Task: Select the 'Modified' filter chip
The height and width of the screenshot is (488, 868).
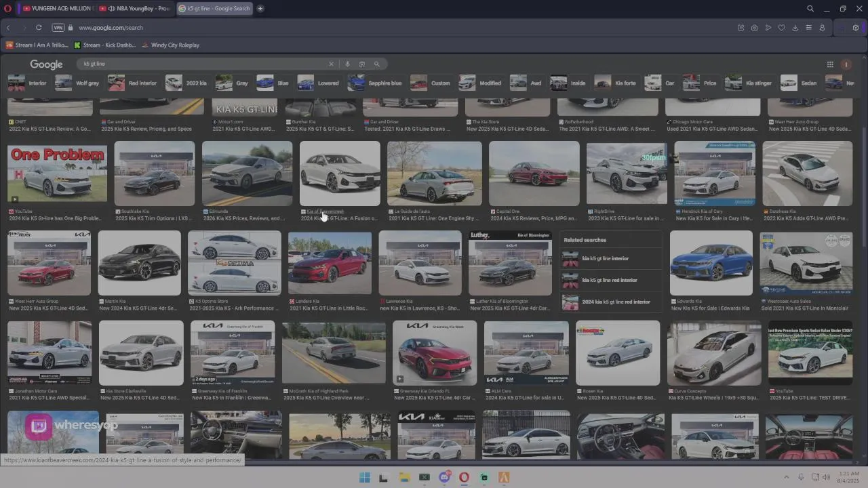Action: point(480,83)
